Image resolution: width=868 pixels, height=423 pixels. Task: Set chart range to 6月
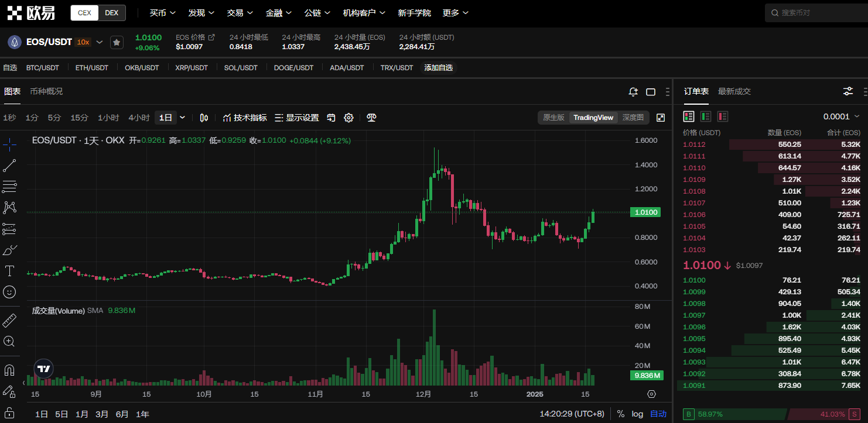pos(122,414)
